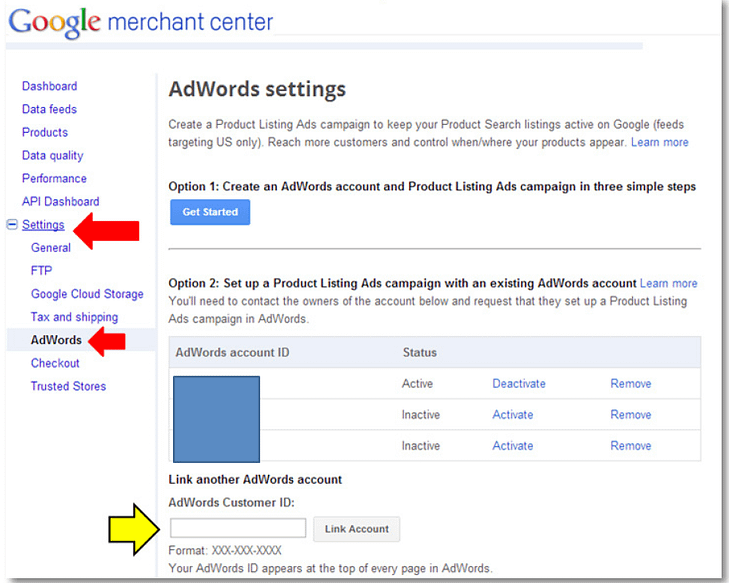The height and width of the screenshot is (583, 729).
Task: Collapse the Settings section via minus icon
Action: tap(12, 225)
